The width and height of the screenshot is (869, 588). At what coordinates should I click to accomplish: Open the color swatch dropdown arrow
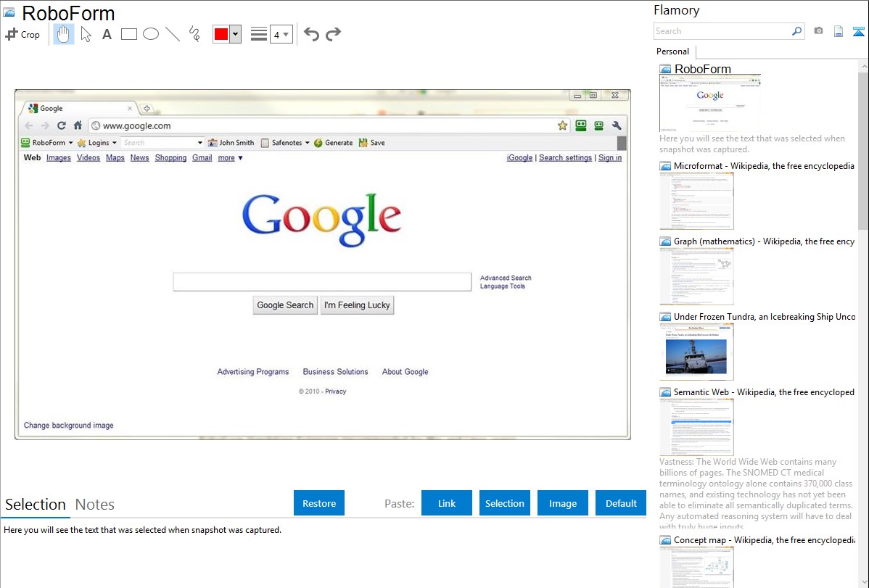click(x=236, y=34)
